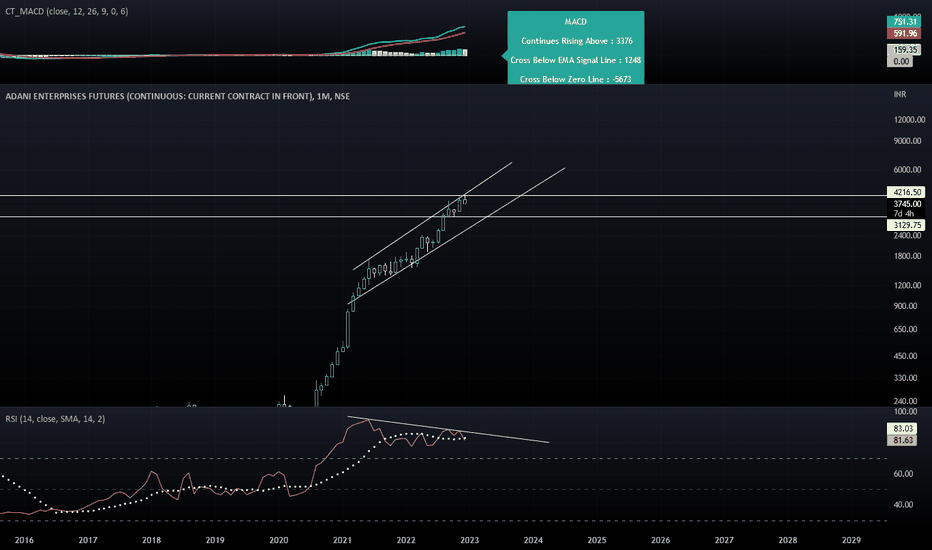Click the RSI value label 83.03
Screen dimensions: 932x550
(x=902, y=428)
